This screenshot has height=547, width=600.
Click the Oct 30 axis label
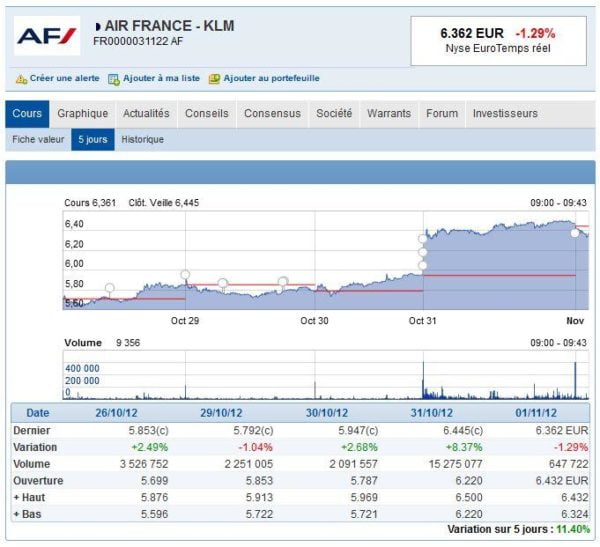(315, 321)
